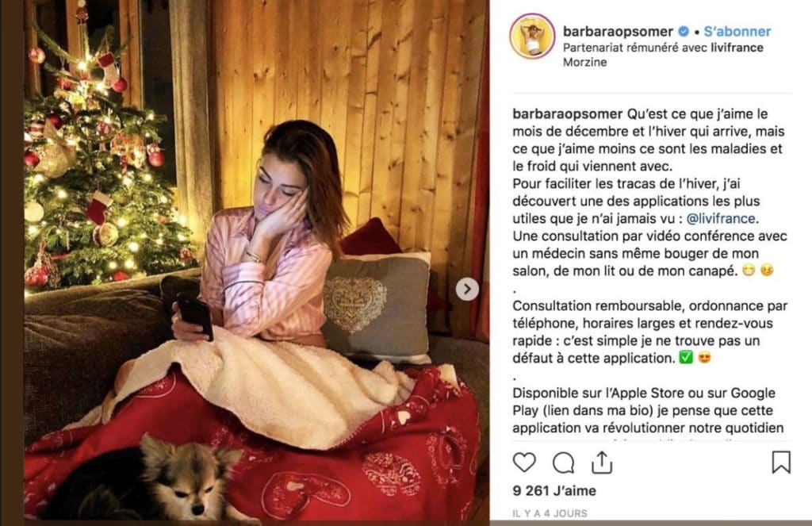
Task: Click the small dog on the red blanket
Action: pyautogui.click(x=155, y=479)
